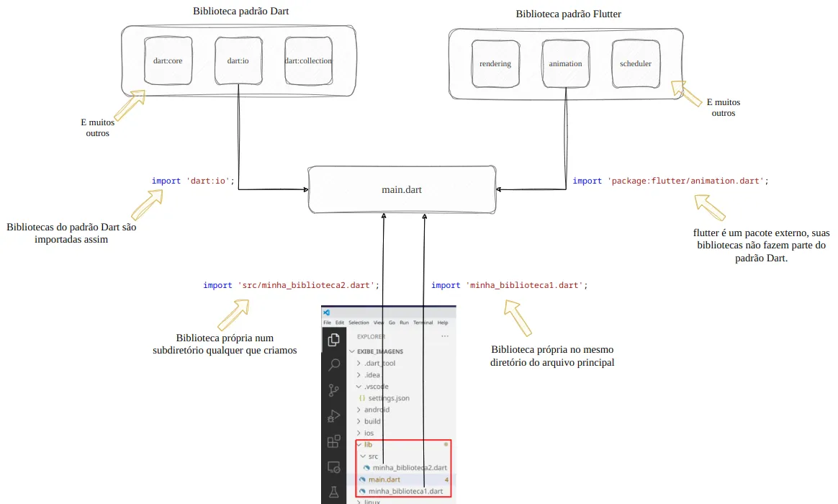
Task: Click the central main.dart diagram box
Action: tap(402, 190)
